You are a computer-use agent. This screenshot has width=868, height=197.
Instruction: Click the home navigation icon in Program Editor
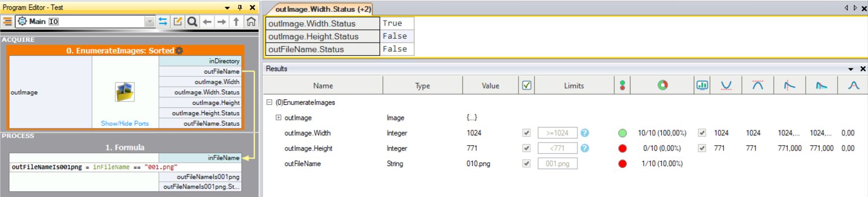click(x=251, y=22)
